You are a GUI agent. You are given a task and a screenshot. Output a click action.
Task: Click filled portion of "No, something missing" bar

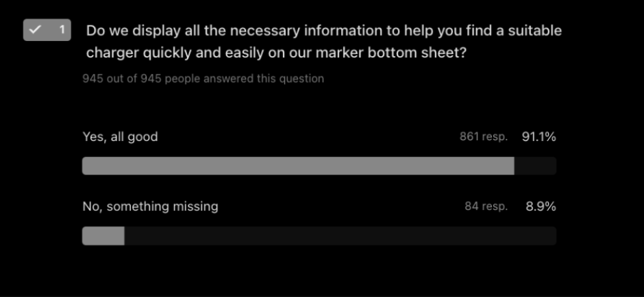(x=103, y=236)
